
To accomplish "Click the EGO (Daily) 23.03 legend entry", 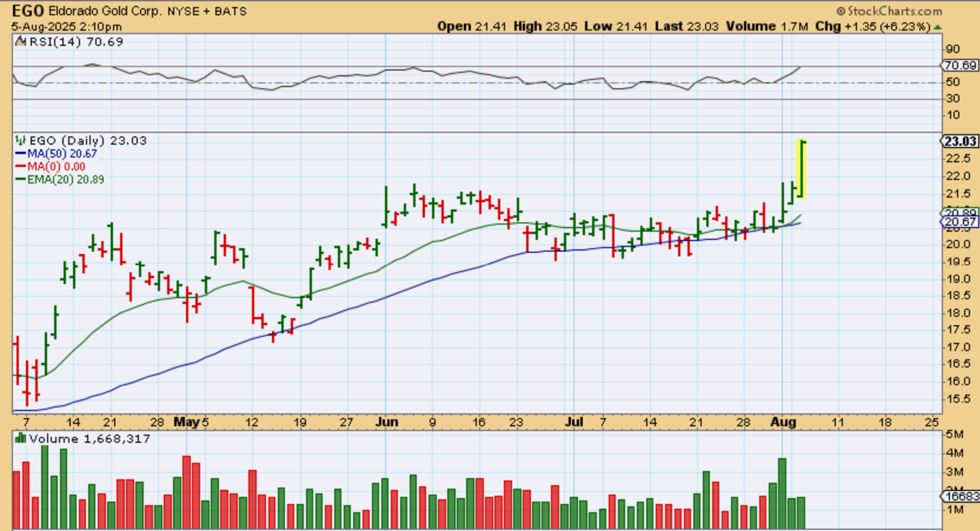I will [88, 141].
